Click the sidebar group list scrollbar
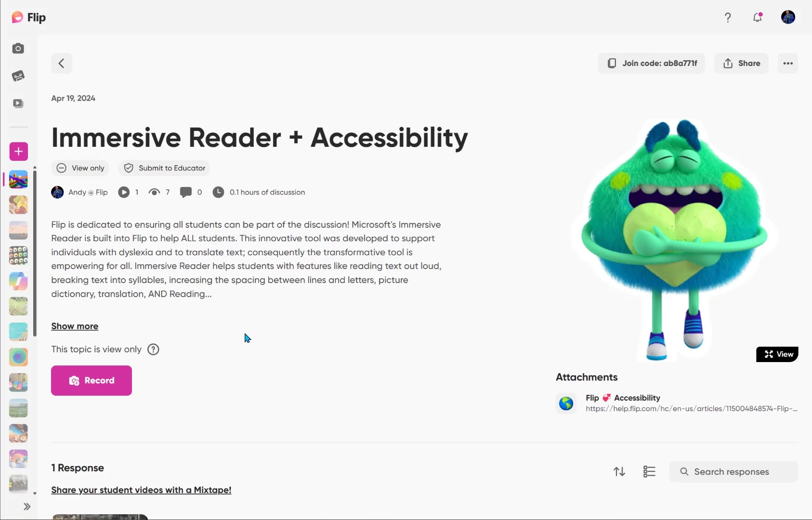 [35, 253]
